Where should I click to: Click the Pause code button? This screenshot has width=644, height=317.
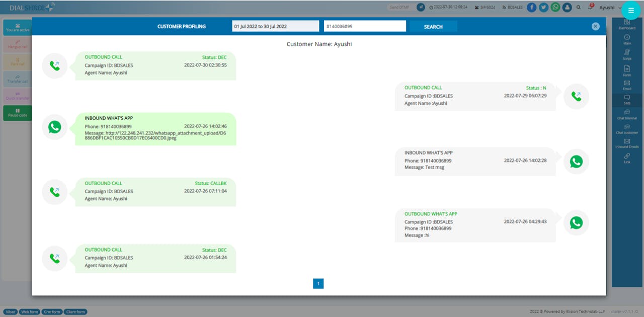(x=18, y=113)
